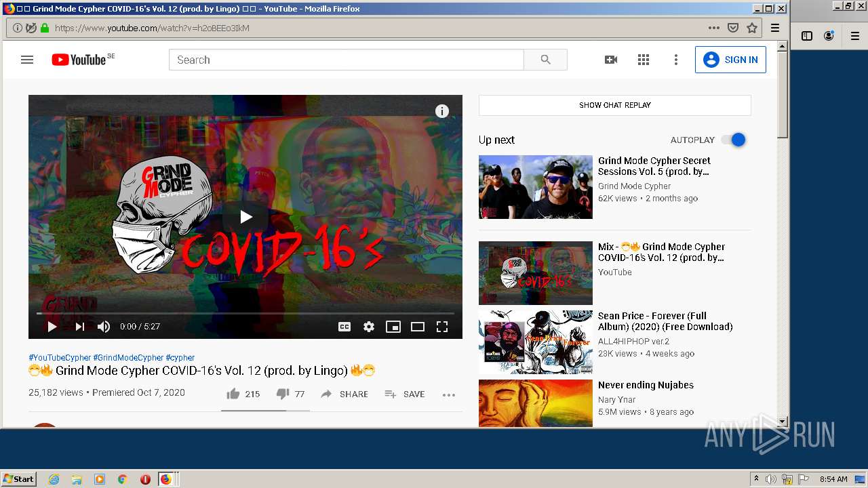This screenshot has width=868, height=488.
Task: Show video info card icon
Action: tap(442, 111)
